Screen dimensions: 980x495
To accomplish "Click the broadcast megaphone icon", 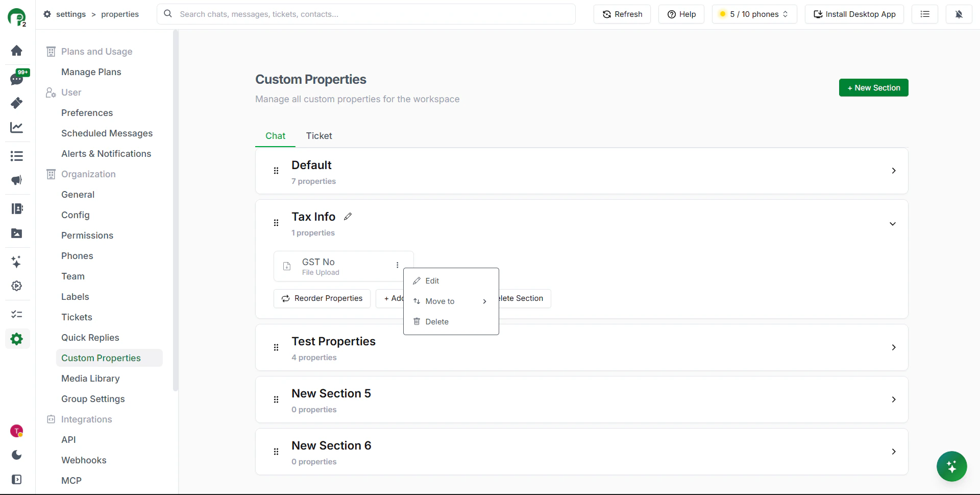I will pos(17,180).
